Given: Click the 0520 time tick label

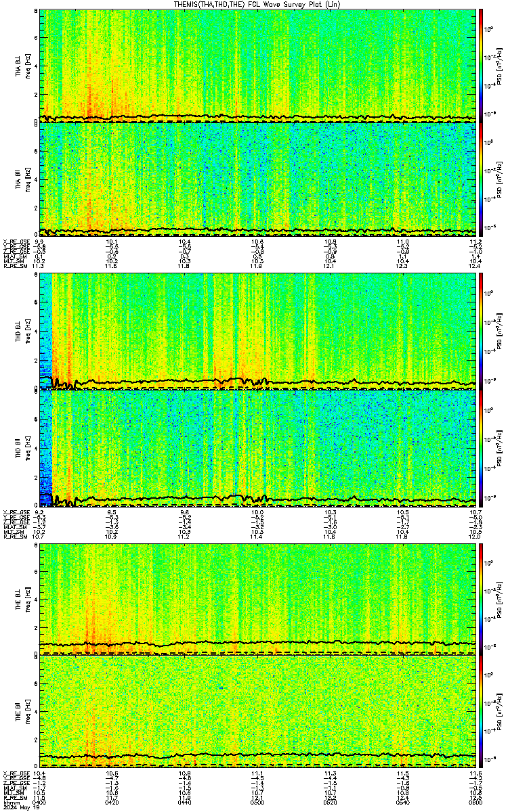Looking at the screenshot, I should [330, 802].
